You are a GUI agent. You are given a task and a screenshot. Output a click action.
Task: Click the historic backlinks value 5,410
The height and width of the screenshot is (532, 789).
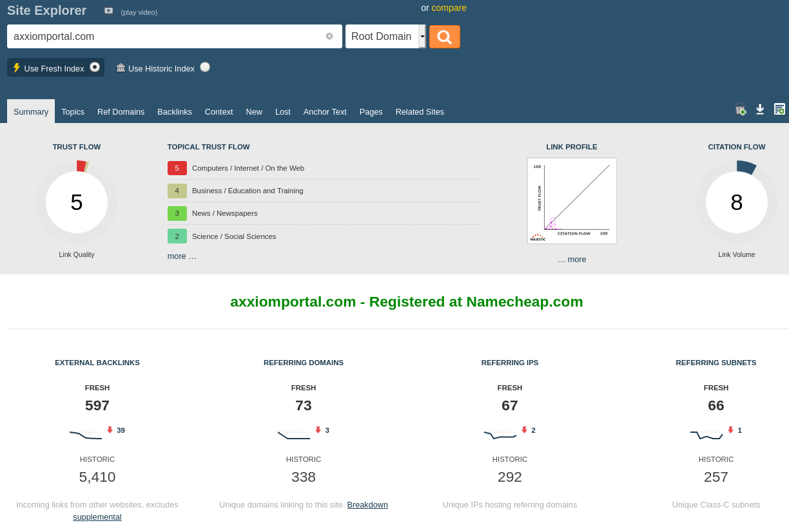pyautogui.click(x=97, y=477)
